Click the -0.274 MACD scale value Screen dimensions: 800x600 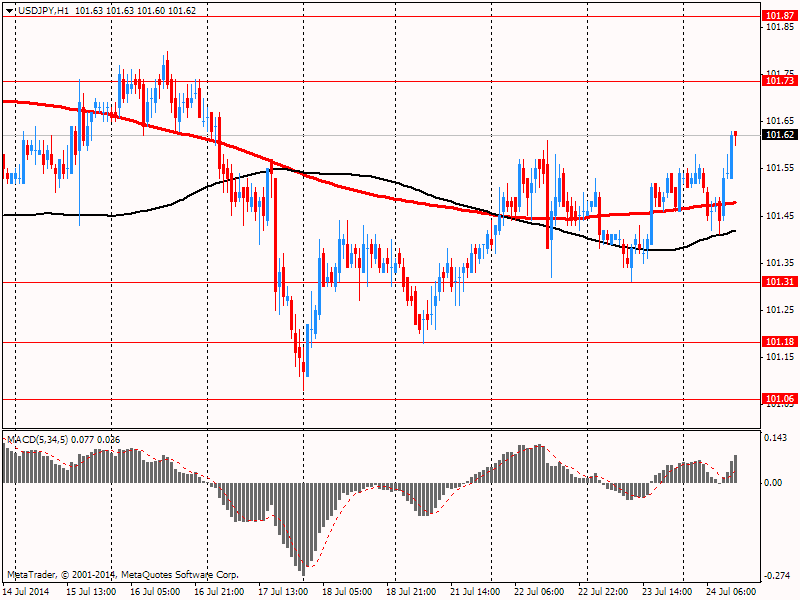click(777, 576)
